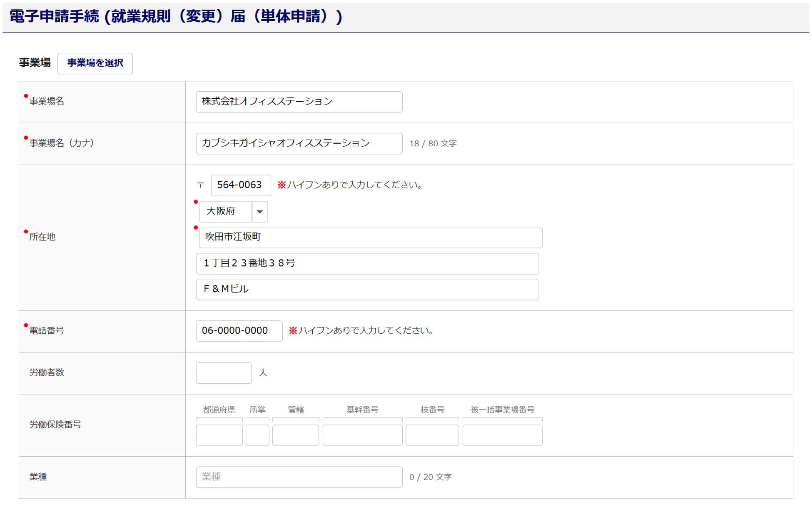Viewport: 812px width, 515px height.
Task: Edit the 吹田市江坂町 address field
Action: (x=370, y=237)
